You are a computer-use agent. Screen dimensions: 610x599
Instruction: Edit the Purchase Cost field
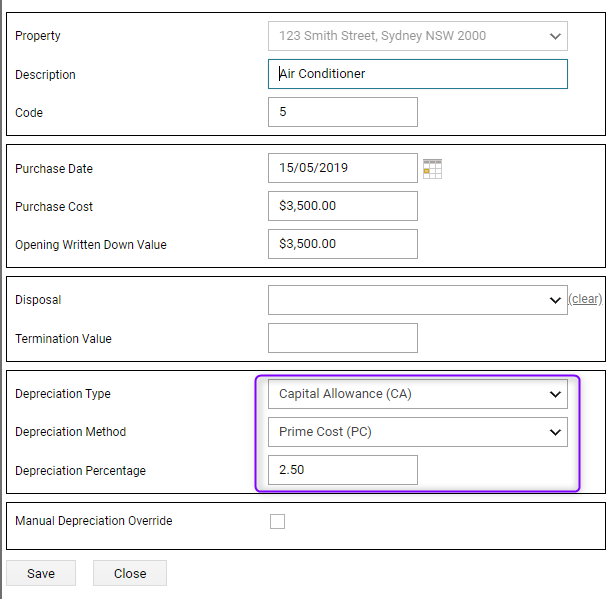[343, 206]
